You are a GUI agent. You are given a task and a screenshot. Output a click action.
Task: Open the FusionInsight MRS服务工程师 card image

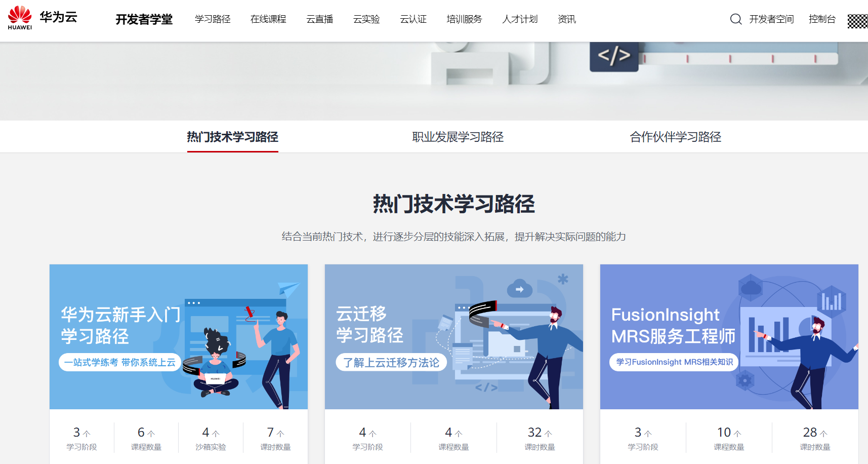[x=729, y=337]
